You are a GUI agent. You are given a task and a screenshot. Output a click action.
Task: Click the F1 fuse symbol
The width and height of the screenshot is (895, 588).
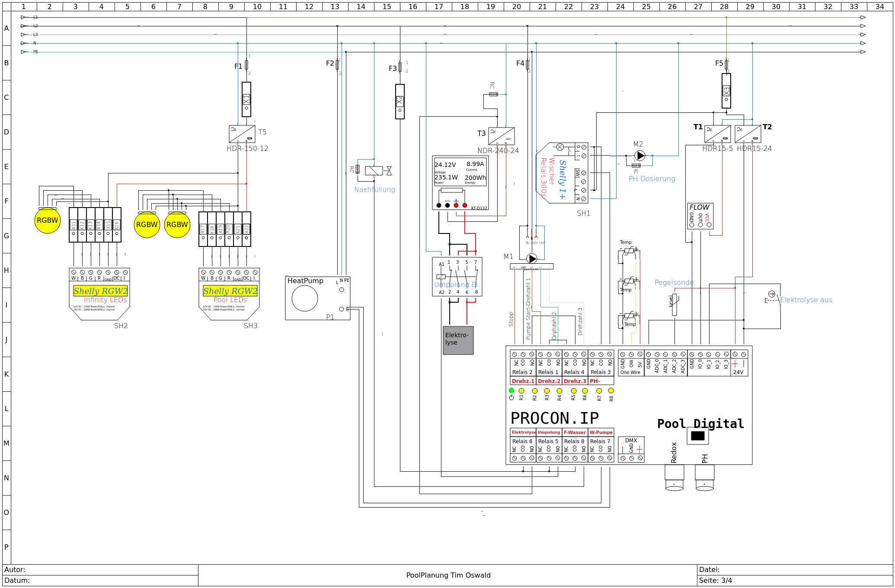click(246, 65)
